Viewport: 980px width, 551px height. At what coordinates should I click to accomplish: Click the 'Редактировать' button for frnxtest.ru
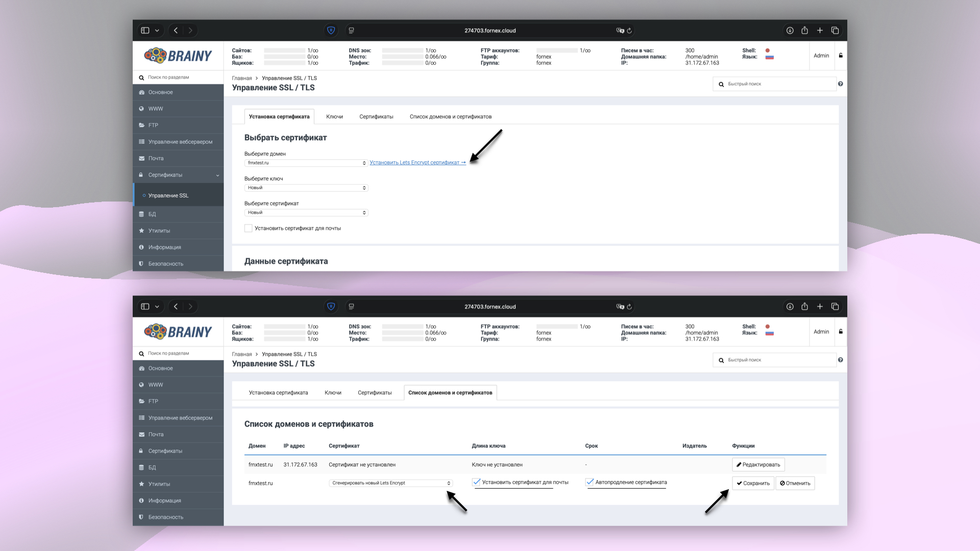(x=758, y=465)
